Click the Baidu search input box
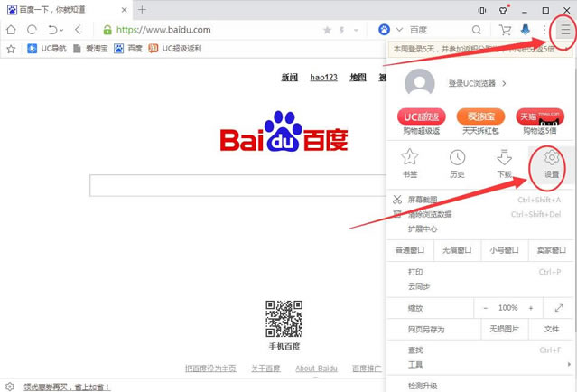Image resolution: width=577 pixels, height=392 pixels. click(237, 185)
